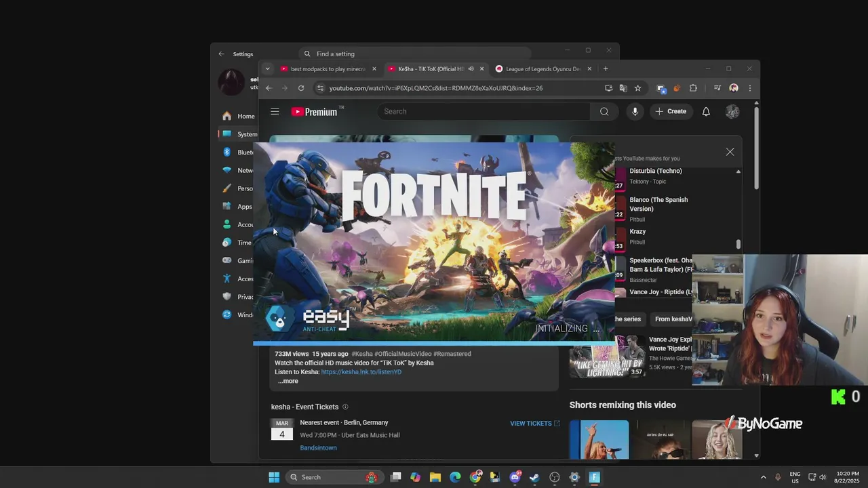Open a new Chrome tab
The image size is (868, 488).
point(606,68)
